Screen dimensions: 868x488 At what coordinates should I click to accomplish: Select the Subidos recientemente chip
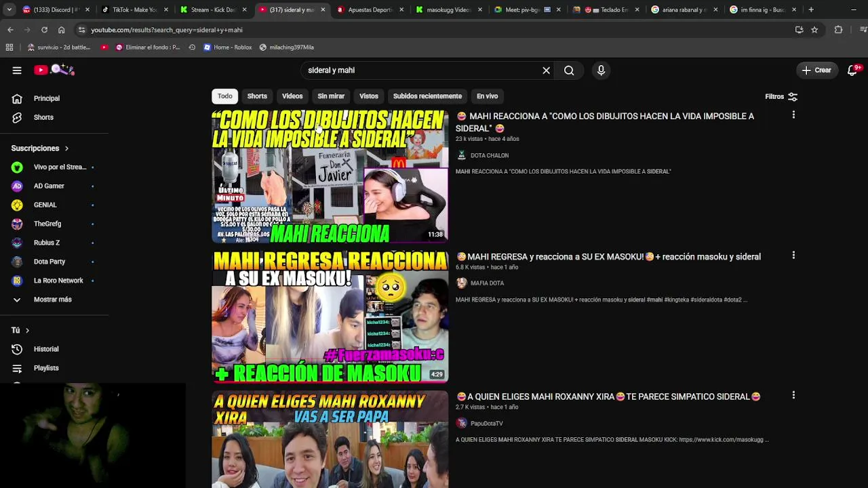[427, 96]
